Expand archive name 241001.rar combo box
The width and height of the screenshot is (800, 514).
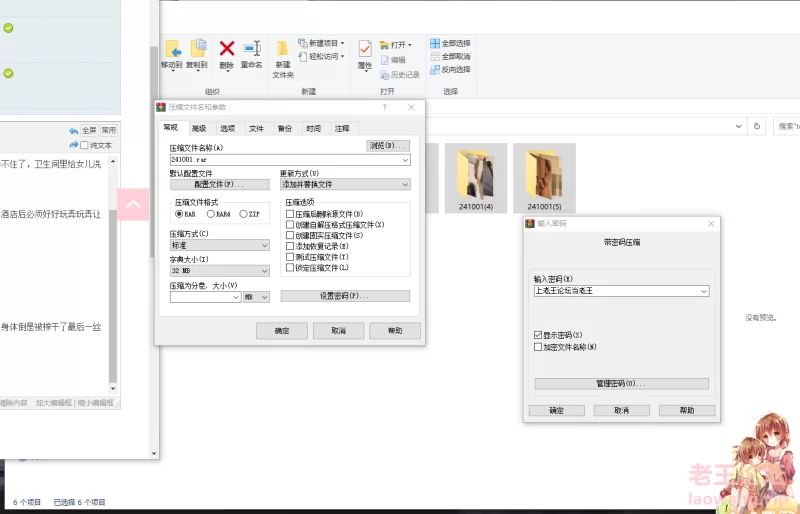point(405,160)
